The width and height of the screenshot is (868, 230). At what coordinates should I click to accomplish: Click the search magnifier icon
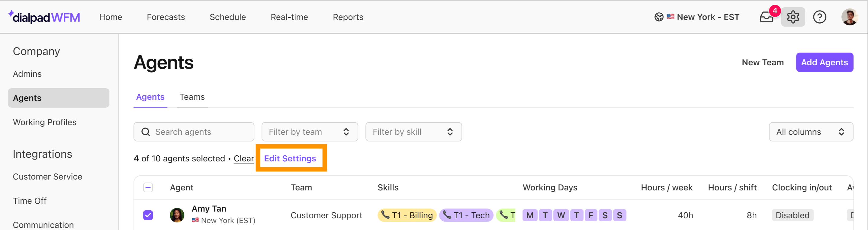pyautogui.click(x=146, y=132)
